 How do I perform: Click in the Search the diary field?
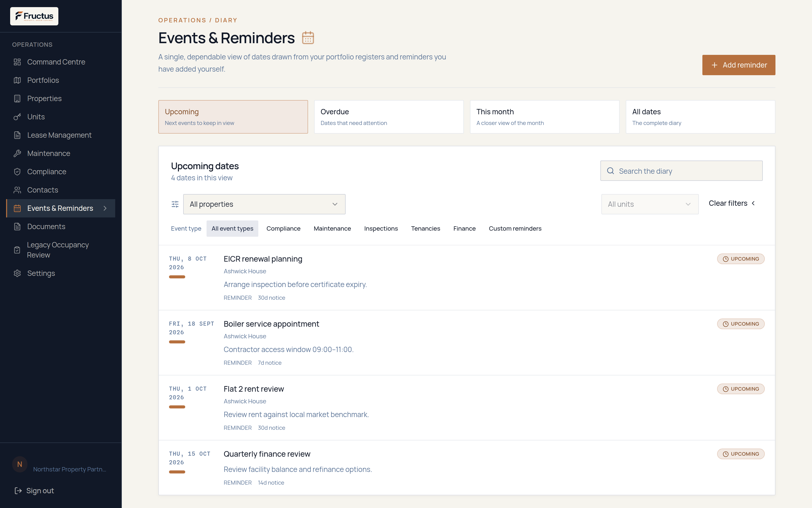click(x=681, y=171)
